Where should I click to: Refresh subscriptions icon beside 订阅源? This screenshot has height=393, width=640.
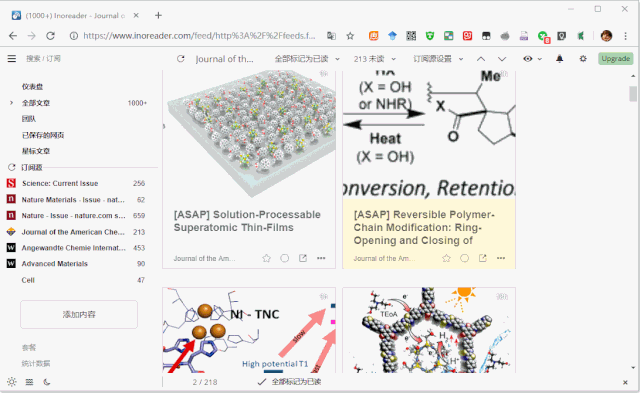11,167
